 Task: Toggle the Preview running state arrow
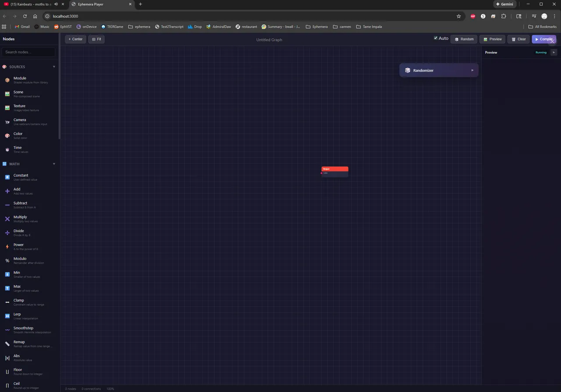[554, 52]
